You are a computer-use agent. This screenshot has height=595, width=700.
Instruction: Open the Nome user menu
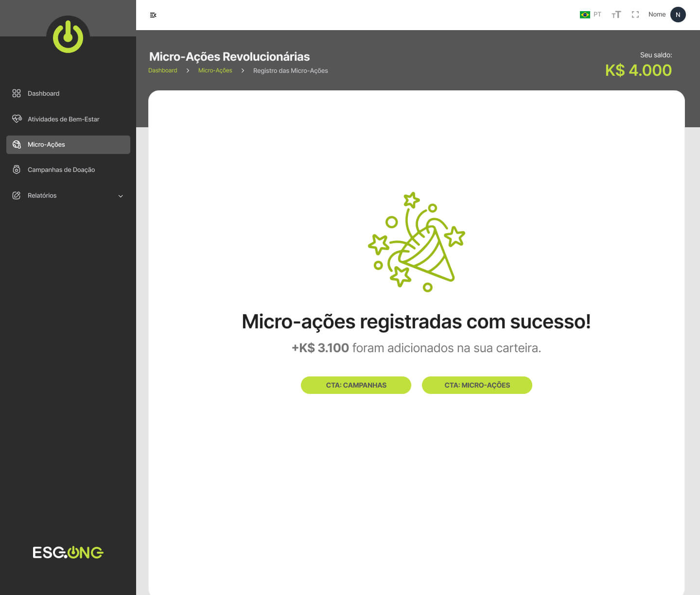(x=657, y=15)
